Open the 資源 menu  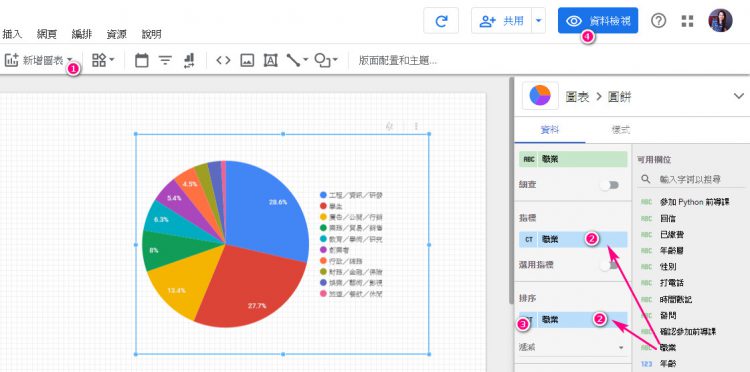coord(117,34)
